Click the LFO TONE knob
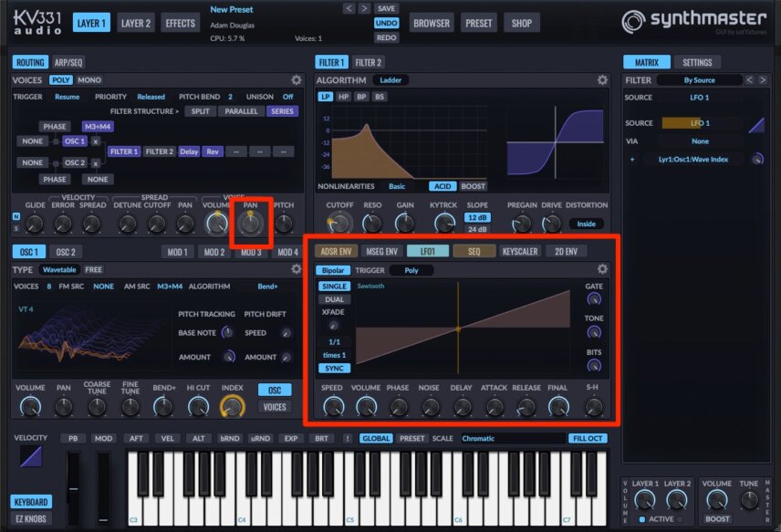781x532 pixels. point(593,332)
